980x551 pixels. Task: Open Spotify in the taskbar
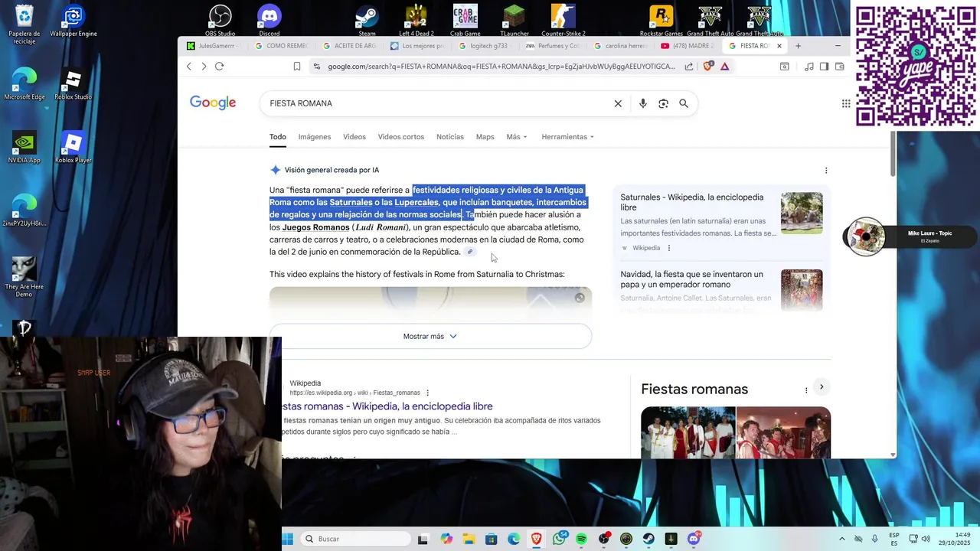pyautogui.click(x=581, y=539)
